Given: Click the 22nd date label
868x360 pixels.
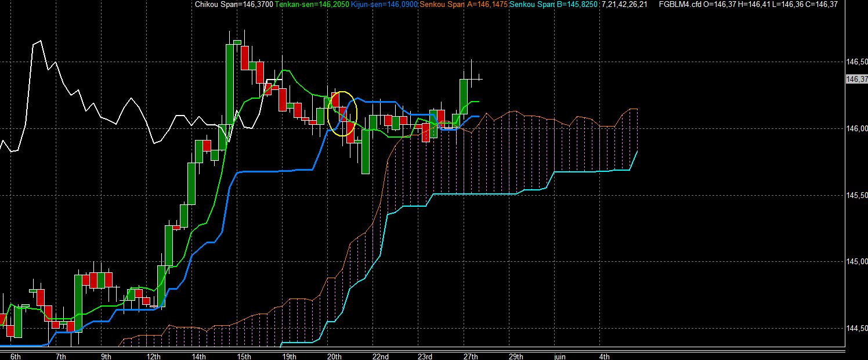Looking at the screenshot, I should pos(380,356).
